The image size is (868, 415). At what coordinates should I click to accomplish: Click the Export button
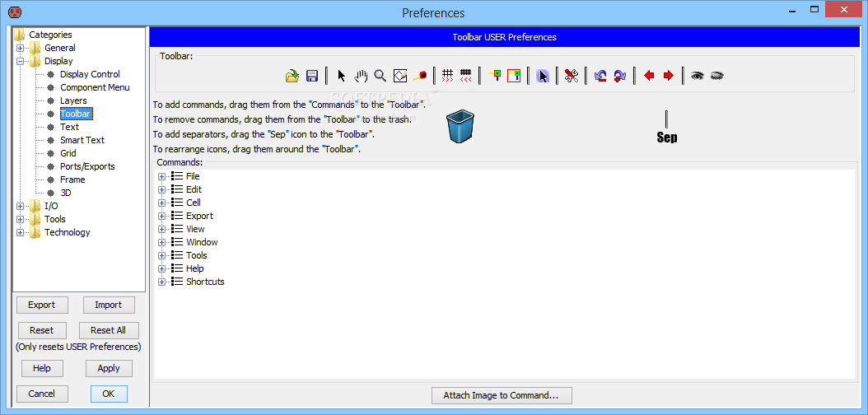coord(42,305)
